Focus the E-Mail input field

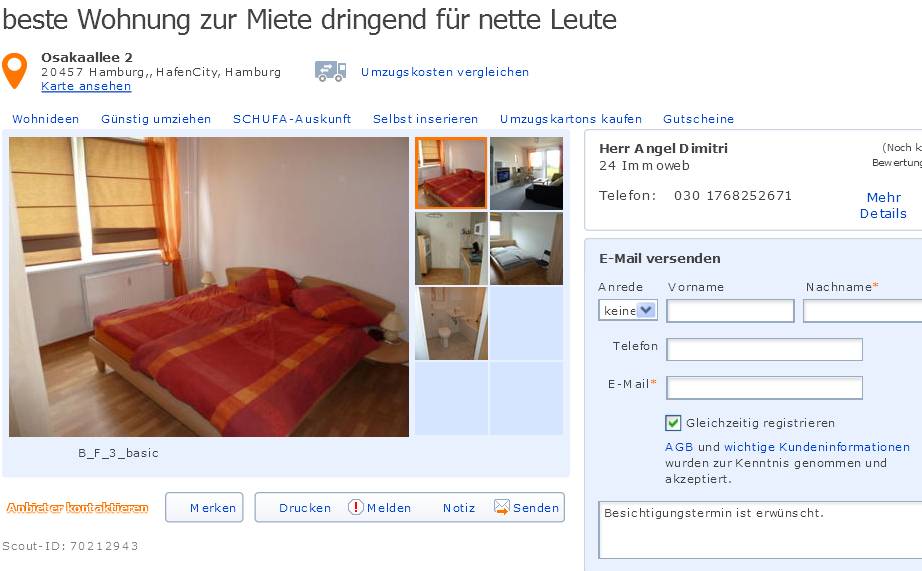764,388
